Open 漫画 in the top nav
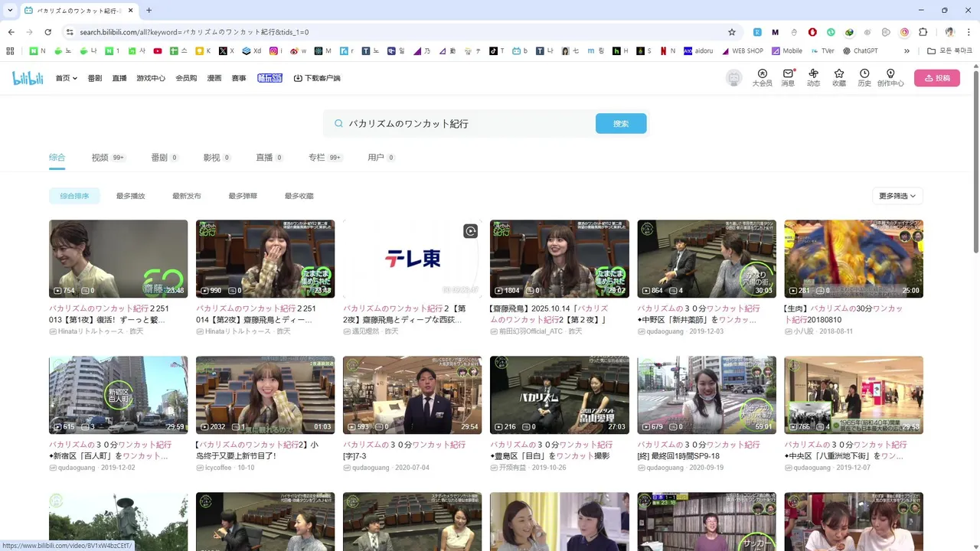Viewport: 980px width, 551px height. [214, 78]
